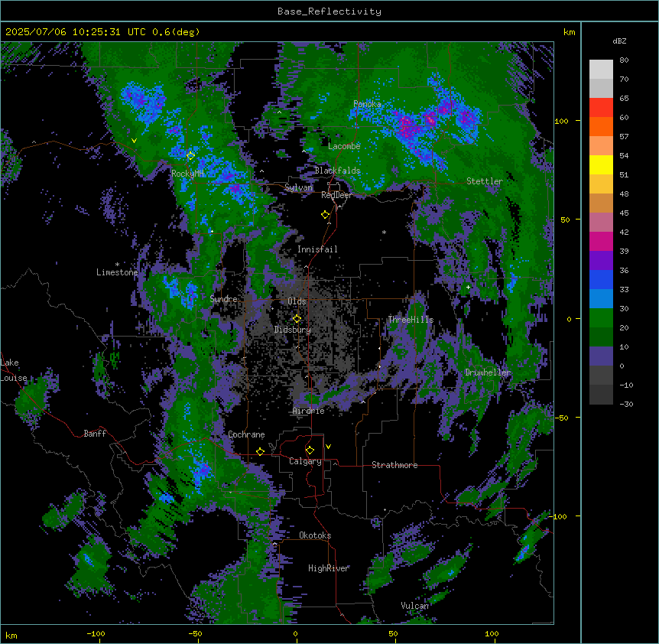Click the Sundre label
The image size is (659, 644).
[223, 299]
